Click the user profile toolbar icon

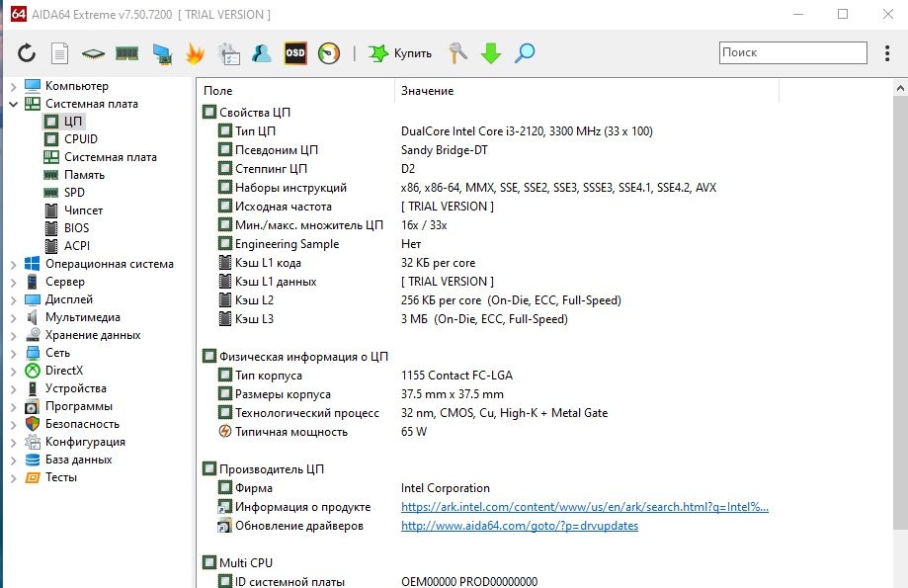(261, 53)
